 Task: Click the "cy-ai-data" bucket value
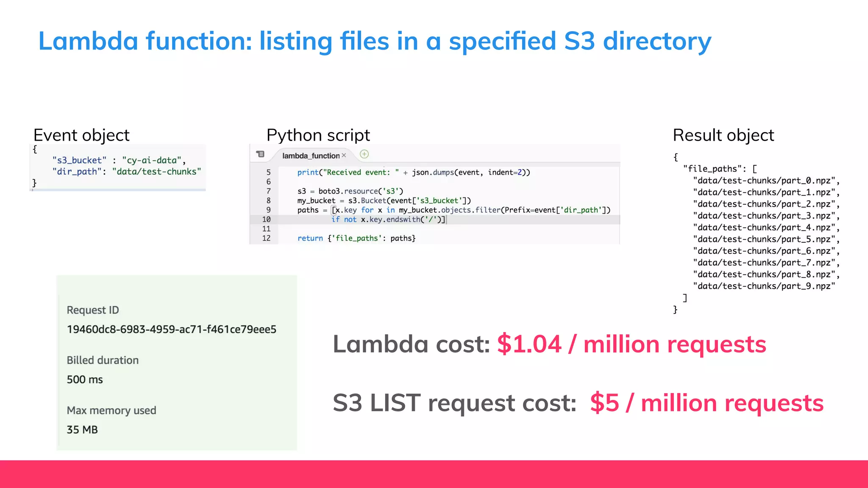coord(152,160)
